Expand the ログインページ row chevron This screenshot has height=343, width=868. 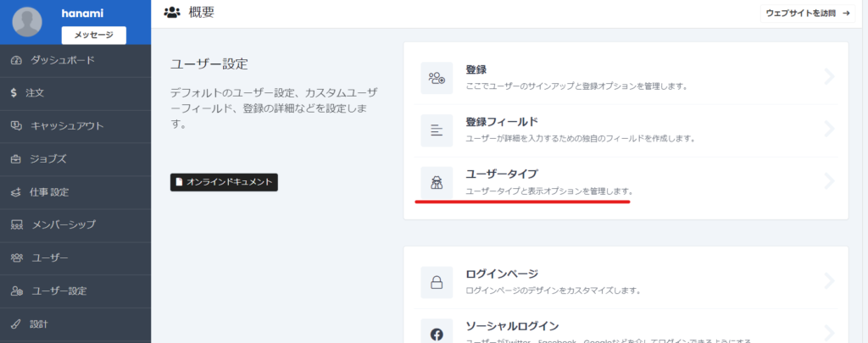point(829,281)
